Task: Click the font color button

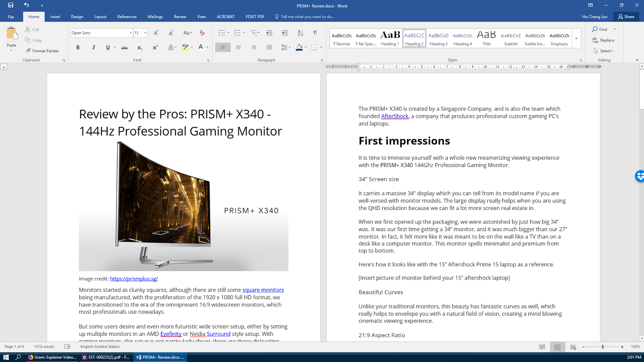Action: point(201,47)
